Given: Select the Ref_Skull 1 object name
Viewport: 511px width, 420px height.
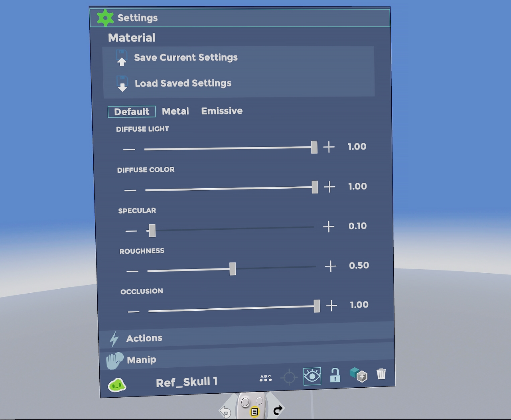Looking at the screenshot, I should 187,382.
